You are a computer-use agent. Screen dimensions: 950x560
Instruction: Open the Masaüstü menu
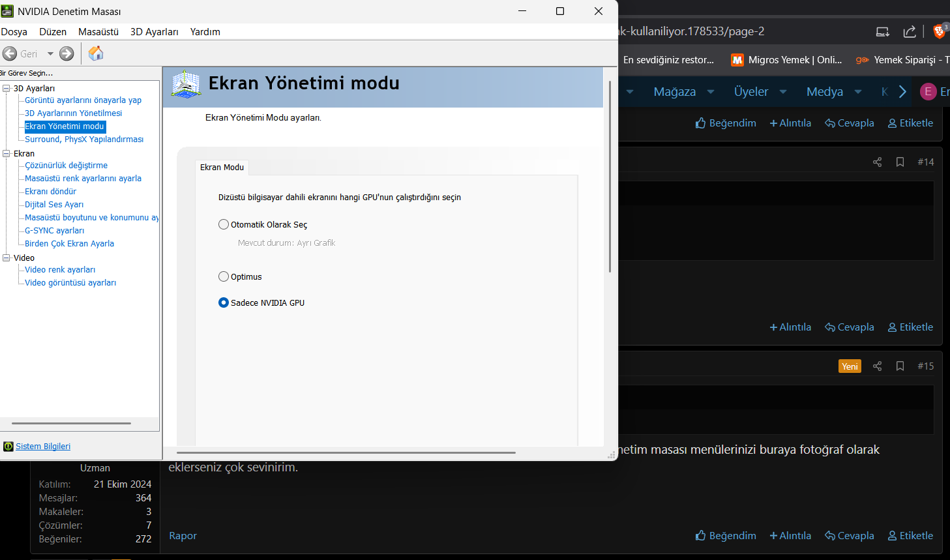pyautogui.click(x=98, y=32)
